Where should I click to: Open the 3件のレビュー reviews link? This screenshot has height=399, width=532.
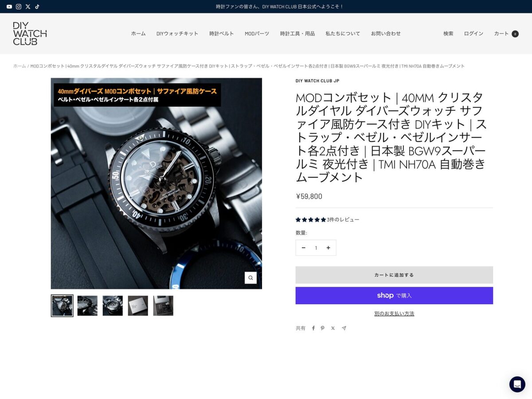(343, 219)
